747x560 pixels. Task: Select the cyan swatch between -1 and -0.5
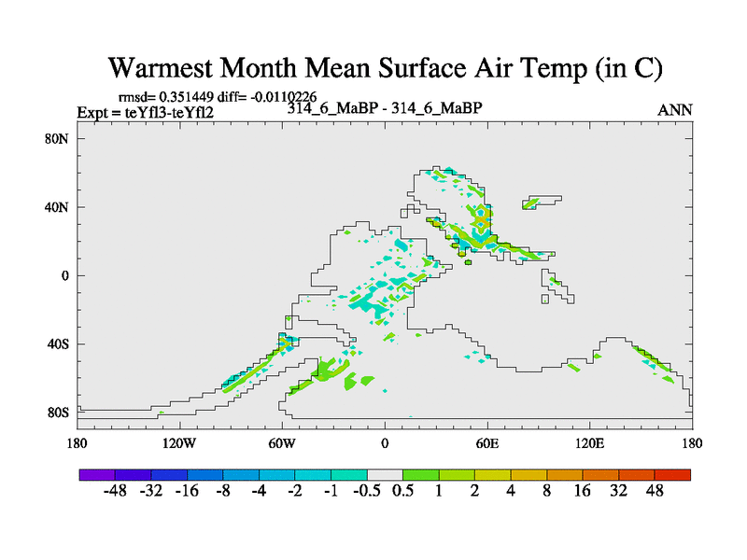pos(349,475)
